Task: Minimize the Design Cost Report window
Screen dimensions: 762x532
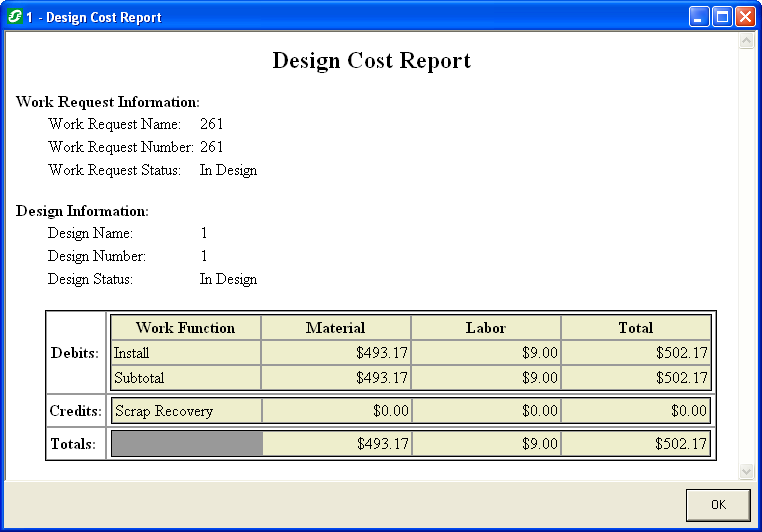Action: [699, 17]
